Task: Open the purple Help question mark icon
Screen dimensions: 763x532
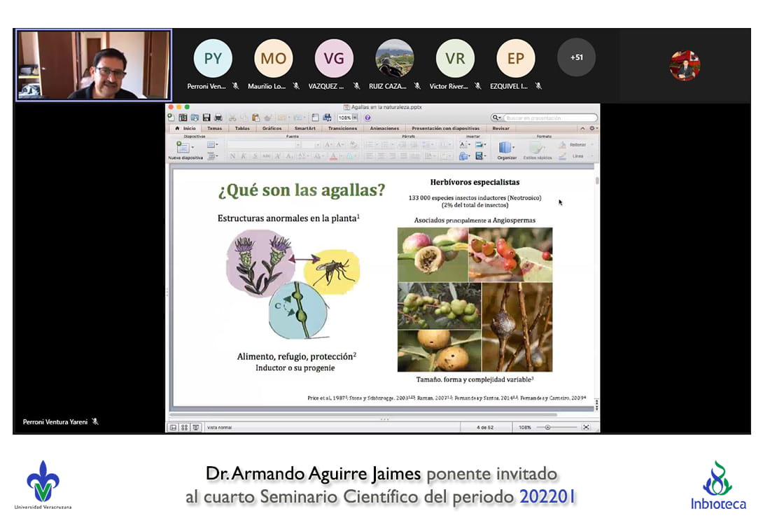Action: (367, 118)
